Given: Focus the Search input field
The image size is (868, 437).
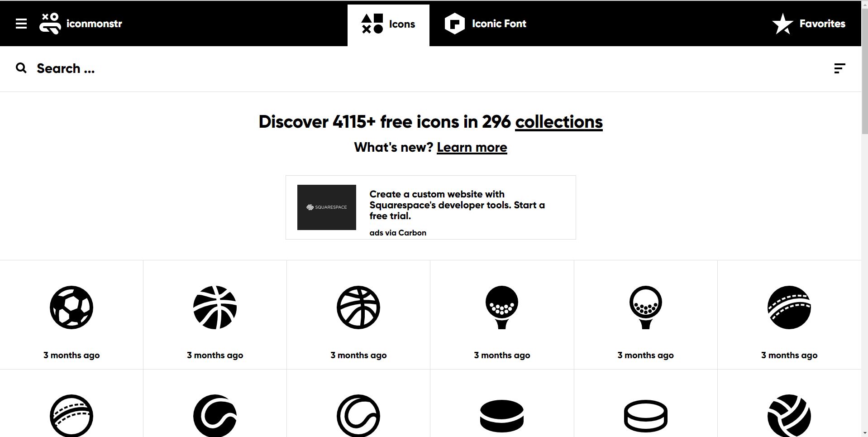Looking at the screenshot, I should (x=226, y=68).
